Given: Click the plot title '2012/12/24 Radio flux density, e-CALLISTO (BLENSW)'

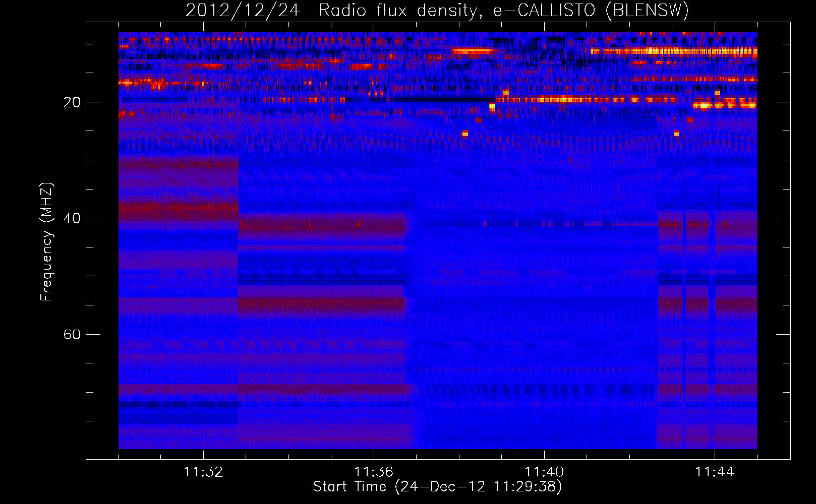Looking at the screenshot, I should (437, 11).
